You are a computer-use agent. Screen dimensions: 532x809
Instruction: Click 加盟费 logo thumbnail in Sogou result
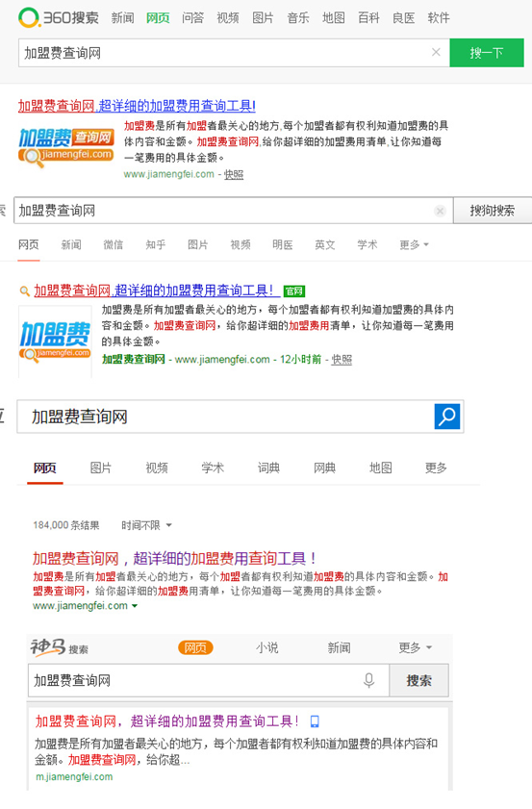coord(55,341)
